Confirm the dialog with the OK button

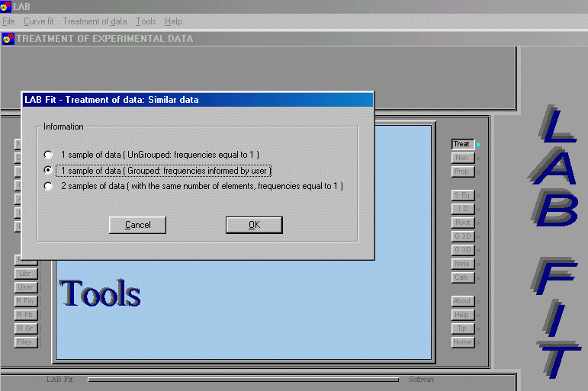(x=254, y=225)
